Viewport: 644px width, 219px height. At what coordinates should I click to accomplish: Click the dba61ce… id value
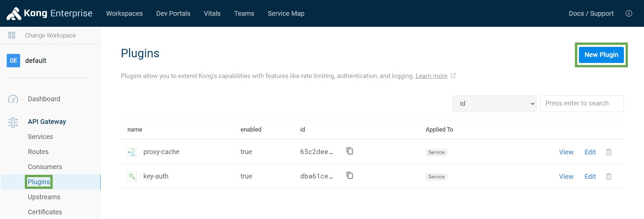317,176
